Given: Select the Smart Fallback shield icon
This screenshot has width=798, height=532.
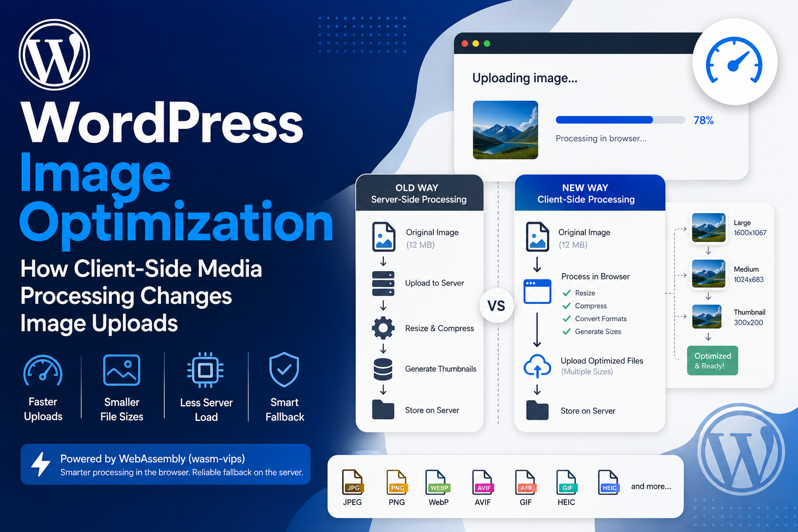Looking at the screenshot, I should click(284, 370).
